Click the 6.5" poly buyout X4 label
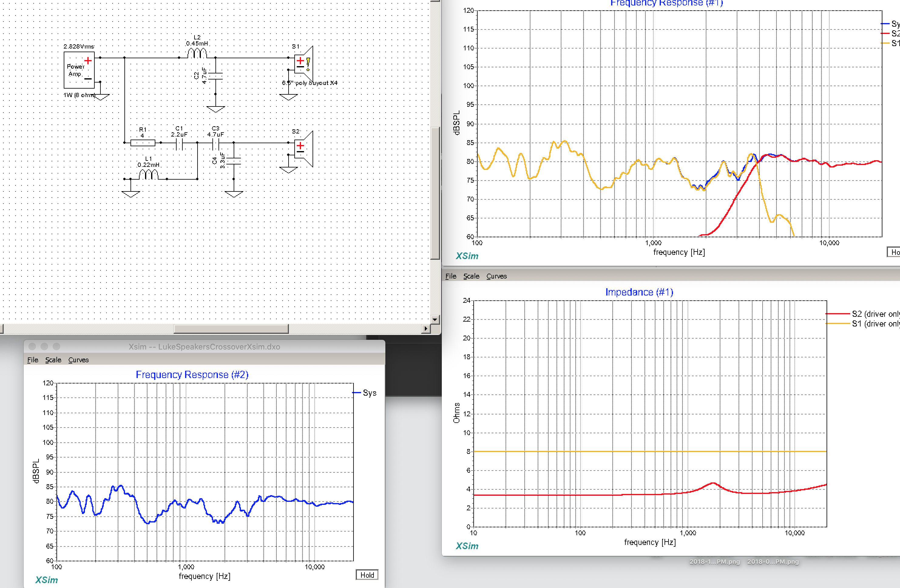The width and height of the screenshot is (900, 588). tap(310, 83)
